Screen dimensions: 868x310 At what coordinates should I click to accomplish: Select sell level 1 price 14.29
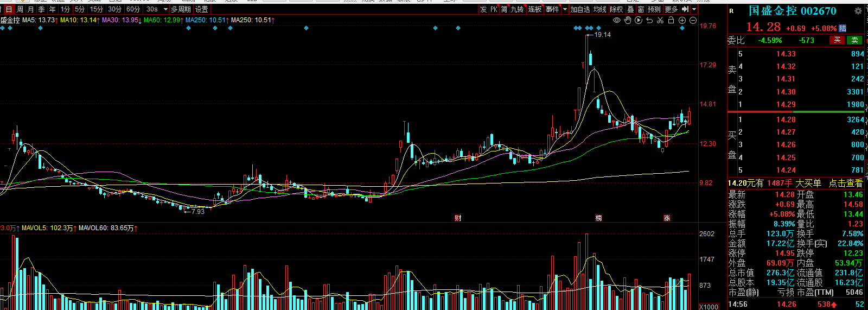tap(786, 104)
